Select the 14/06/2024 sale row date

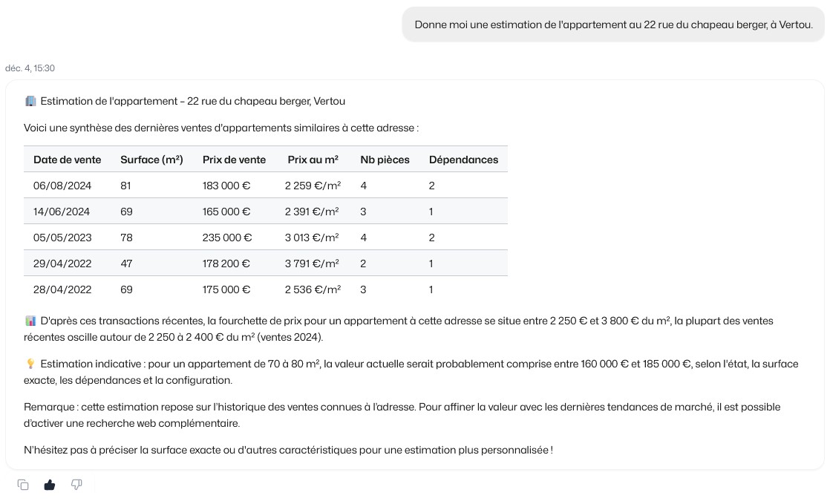point(62,212)
